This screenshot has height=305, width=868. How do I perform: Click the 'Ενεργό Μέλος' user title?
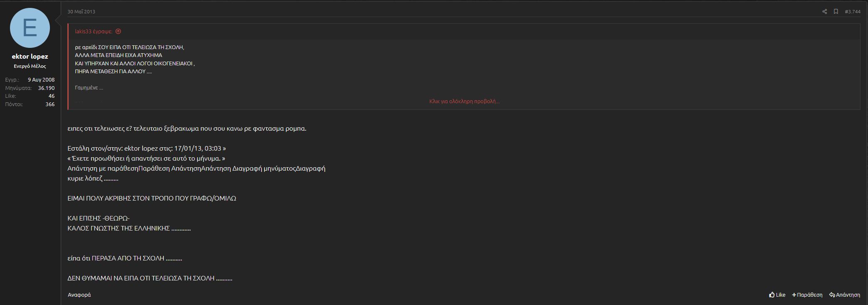[x=30, y=66]
